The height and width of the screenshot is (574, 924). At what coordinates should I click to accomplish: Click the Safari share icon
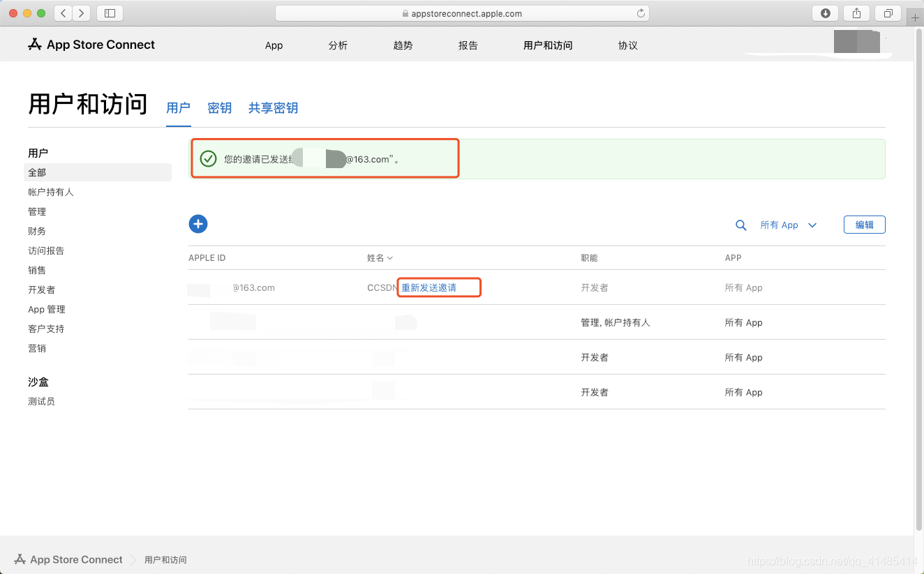[856, 13]
